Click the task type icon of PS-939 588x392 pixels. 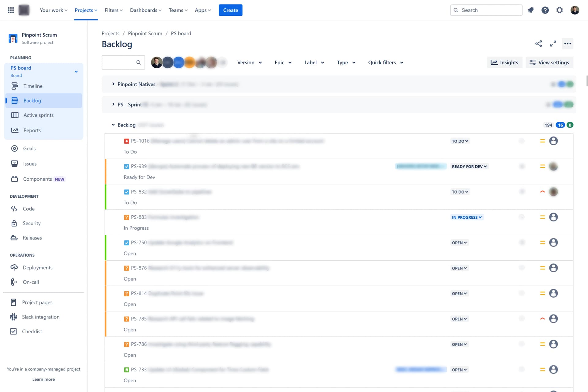coord(126,167)
